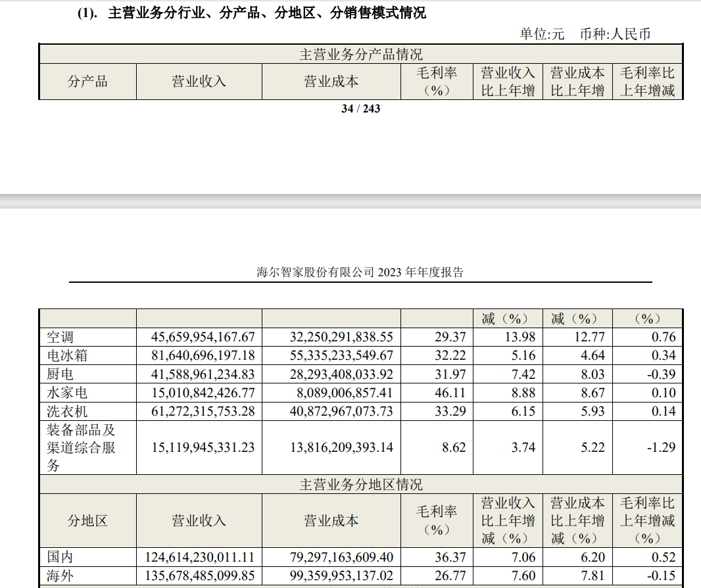
Task: Click 电冰箱 revenue value 81,640,696,197.18
Action: click(203, 356)
